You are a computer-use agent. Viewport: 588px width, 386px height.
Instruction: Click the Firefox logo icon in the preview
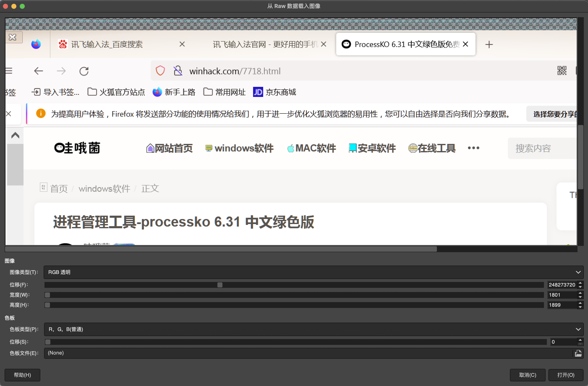tap(36, 44)
